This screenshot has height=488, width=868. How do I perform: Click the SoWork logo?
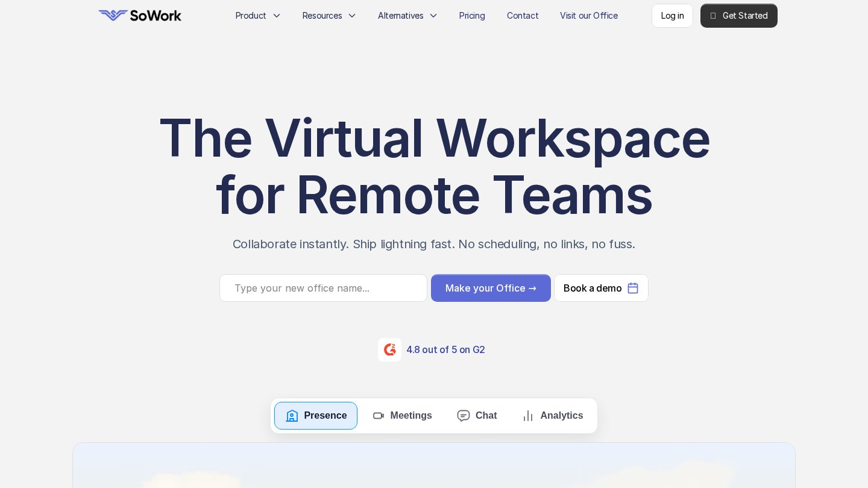[140, 16]
